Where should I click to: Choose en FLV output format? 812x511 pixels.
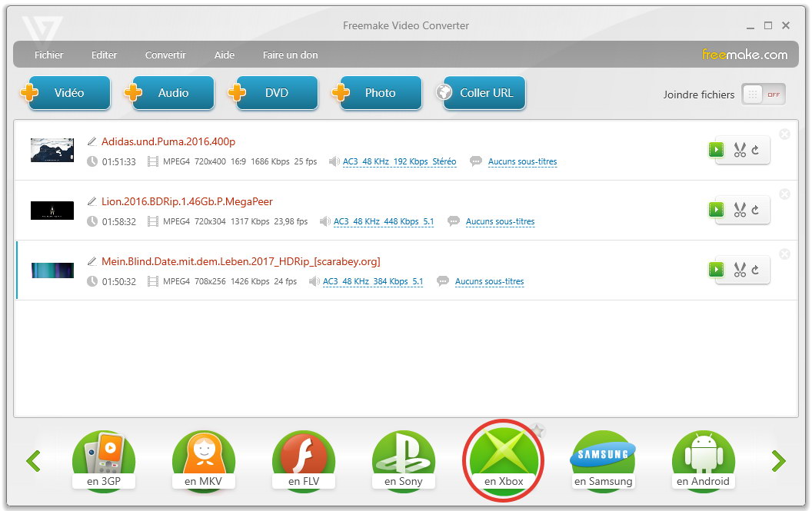[x=304, y=461]
